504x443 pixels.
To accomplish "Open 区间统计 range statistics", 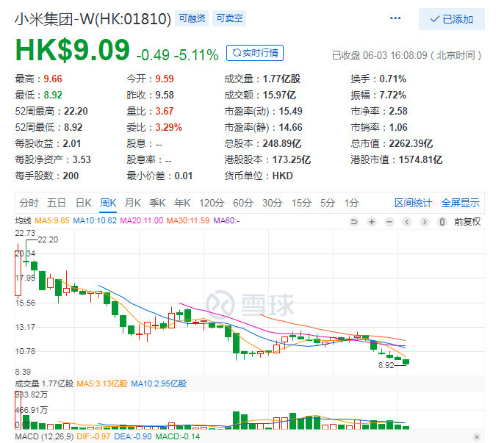I will (414, 203).
